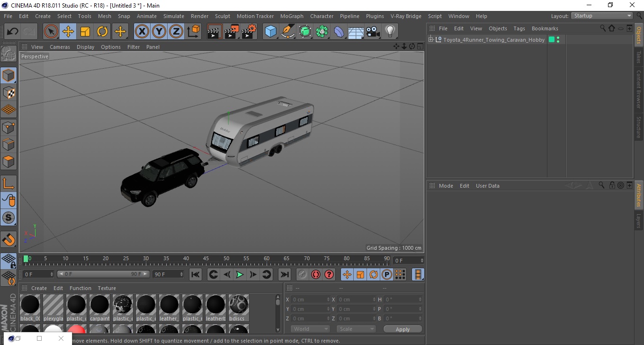Open the Sculpt menu
The height and width of the screenshot is (345, 644).
pyautogui.click(x=223, y=16)
